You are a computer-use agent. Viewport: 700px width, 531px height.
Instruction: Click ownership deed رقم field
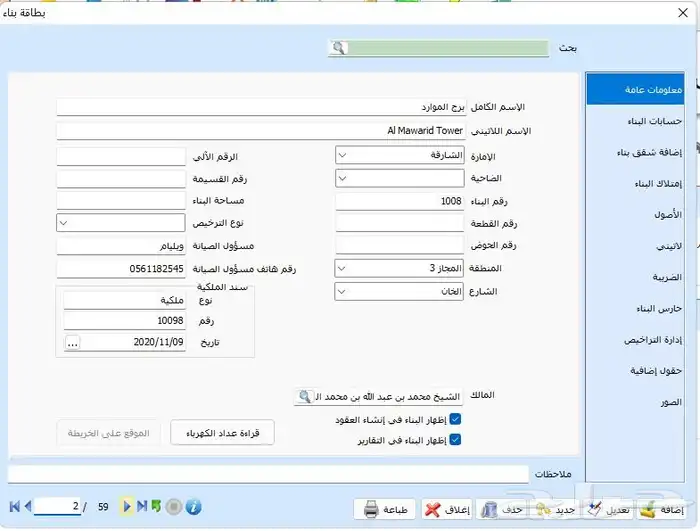pyautogui.click(x=124, y=321)
